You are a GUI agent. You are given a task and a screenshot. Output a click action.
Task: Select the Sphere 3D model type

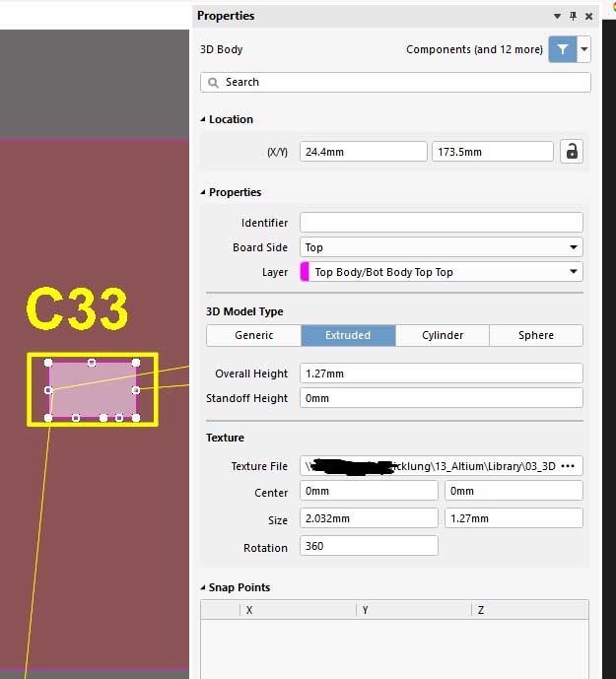[x=535, y=335]
